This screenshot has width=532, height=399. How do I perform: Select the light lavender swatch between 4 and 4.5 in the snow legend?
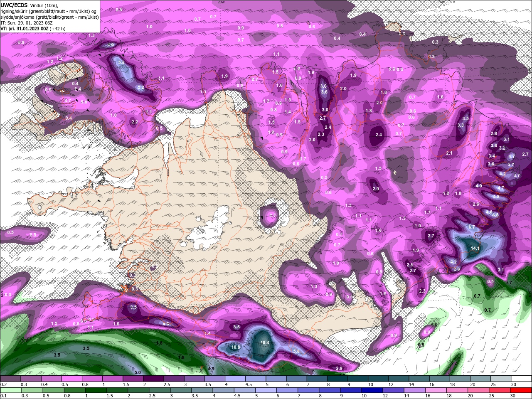click(235, 379)
